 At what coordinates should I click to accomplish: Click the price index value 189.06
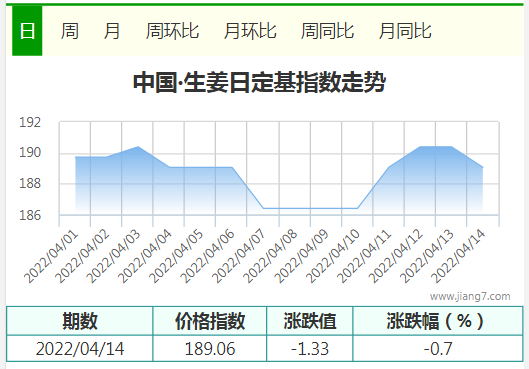[210, 349]
